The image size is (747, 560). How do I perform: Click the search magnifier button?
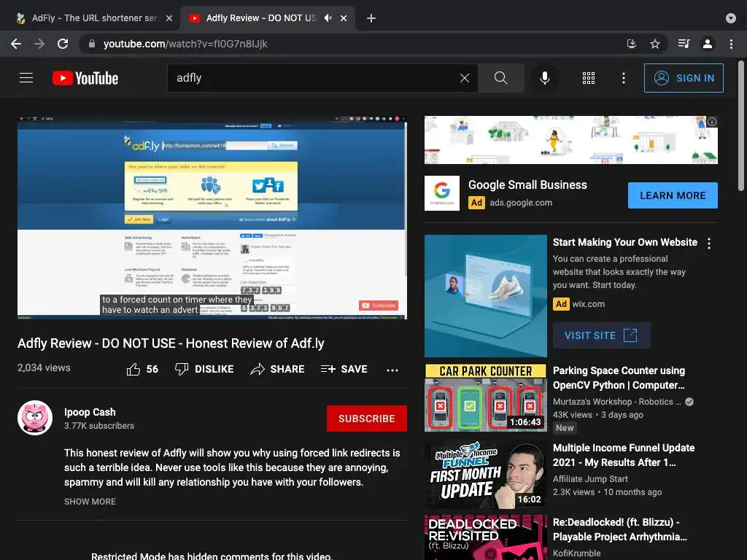tap(500, 78)
